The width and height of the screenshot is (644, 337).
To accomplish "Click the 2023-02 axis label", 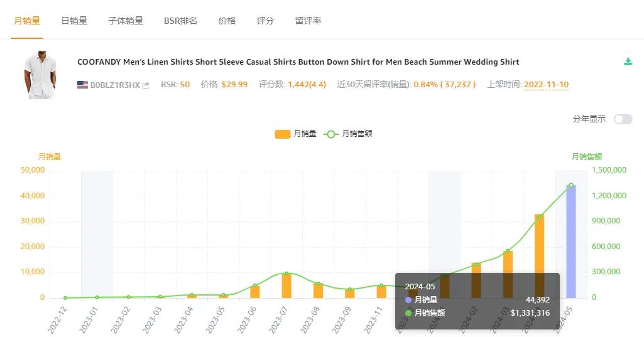I will (x=121, y=320).
